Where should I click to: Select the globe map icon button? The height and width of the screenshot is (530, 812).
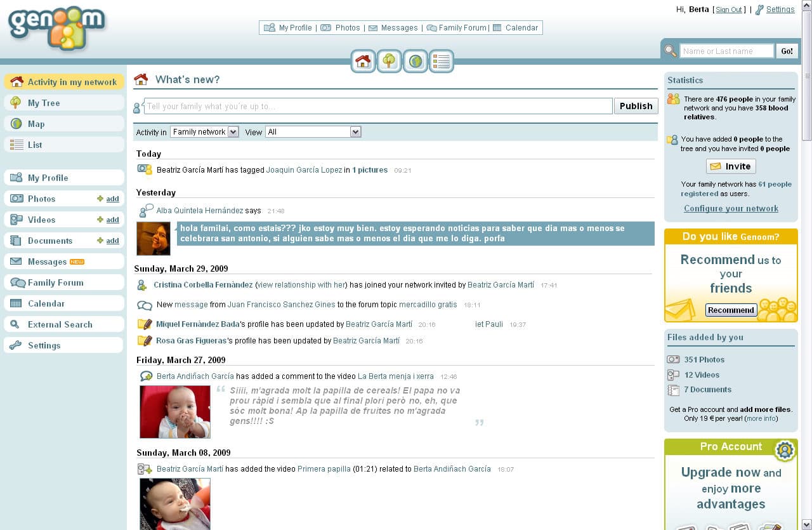416,61
